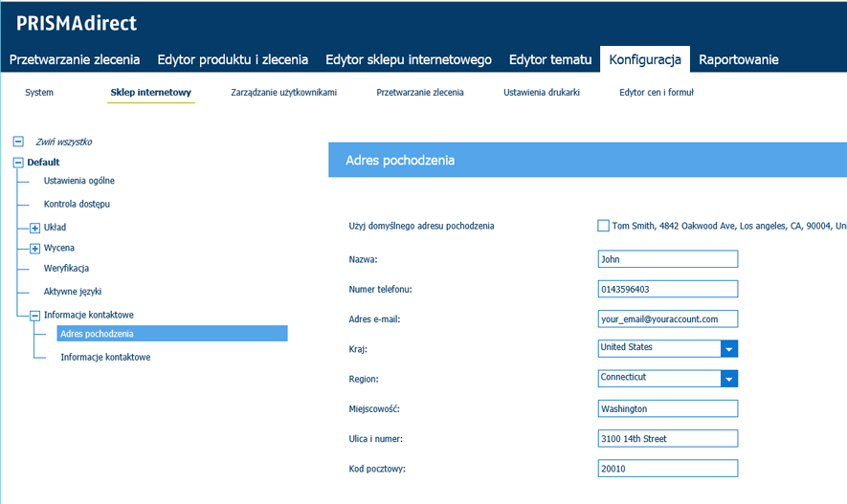This screenshot has width=847, height=504.
Task: Open Zarządzanie użytkownikami section
Action: [x=283, y=92]
